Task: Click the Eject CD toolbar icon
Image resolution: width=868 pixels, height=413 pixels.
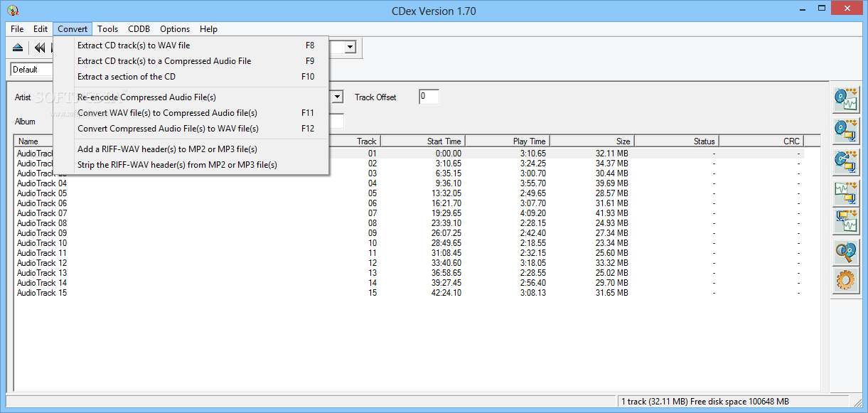Action: pos(18,48)
